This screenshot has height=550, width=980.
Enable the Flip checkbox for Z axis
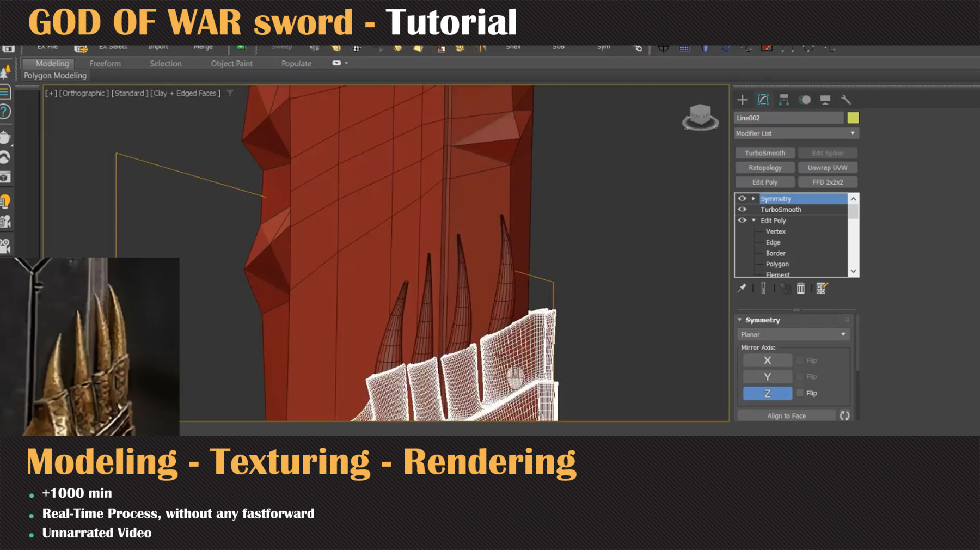coord(800,393)
